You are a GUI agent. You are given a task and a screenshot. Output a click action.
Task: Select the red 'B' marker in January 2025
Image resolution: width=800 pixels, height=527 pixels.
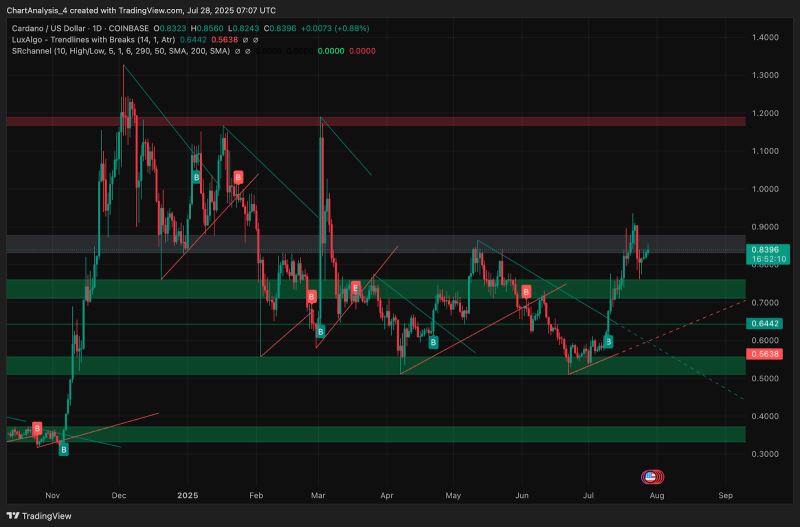click(x=238, y=177)
